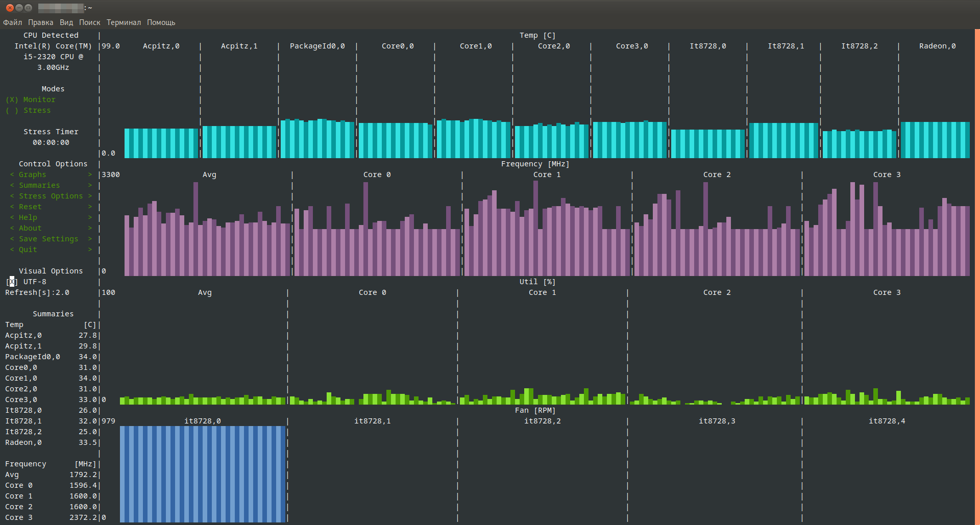Quit the monitor via Quit option
This screenshot has width=980, height=525.
pos(28,249)
